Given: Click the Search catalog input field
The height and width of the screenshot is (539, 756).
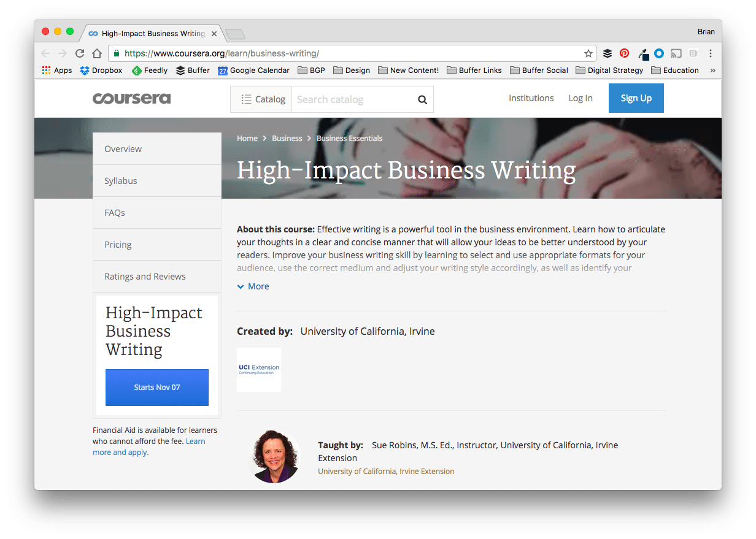Looking at the screenshot, I should coord(350,99).
